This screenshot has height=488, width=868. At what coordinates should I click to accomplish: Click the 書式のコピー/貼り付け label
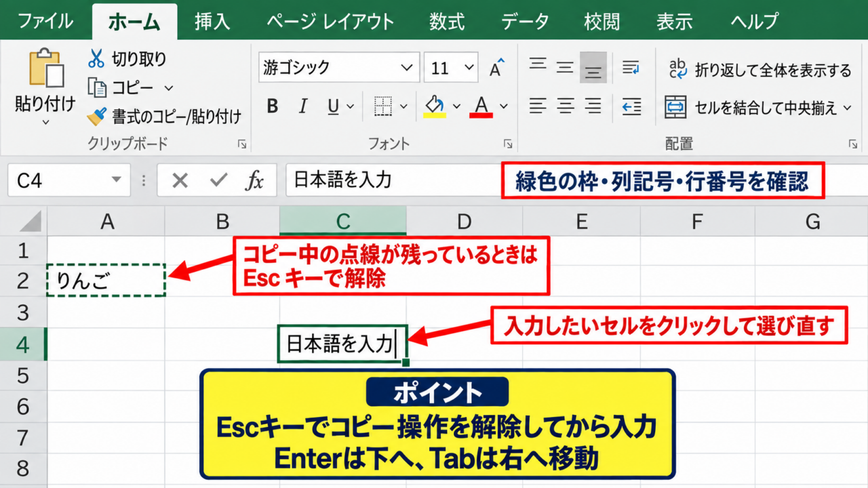point(177,117)
